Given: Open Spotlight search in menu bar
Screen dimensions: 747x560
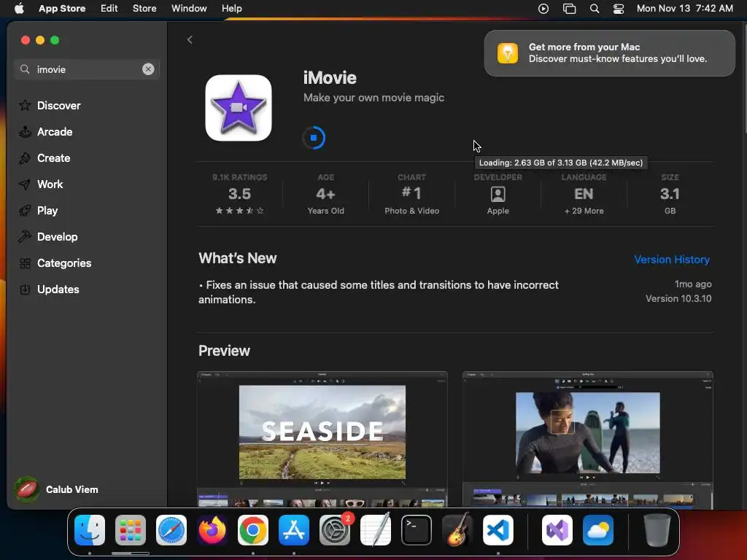Looking at the screenshot, I should [x=594, y=9].
